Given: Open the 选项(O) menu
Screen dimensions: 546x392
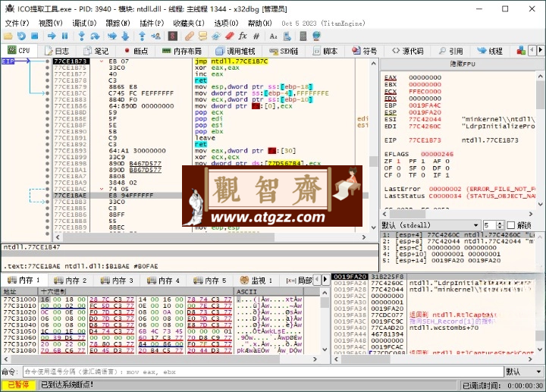Looking at the screenshot, I should [x=226, y=23].
